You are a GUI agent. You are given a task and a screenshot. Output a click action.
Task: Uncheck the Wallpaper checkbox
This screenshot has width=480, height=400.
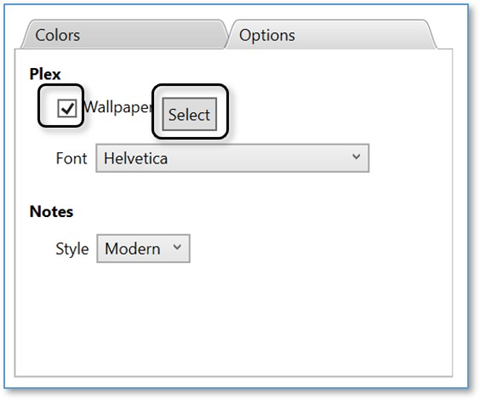(67, 108)
